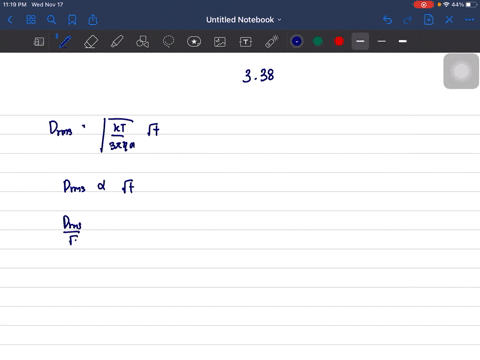Select the Eraser tool
Screen dimensions: 480x360
click(91, 42)
